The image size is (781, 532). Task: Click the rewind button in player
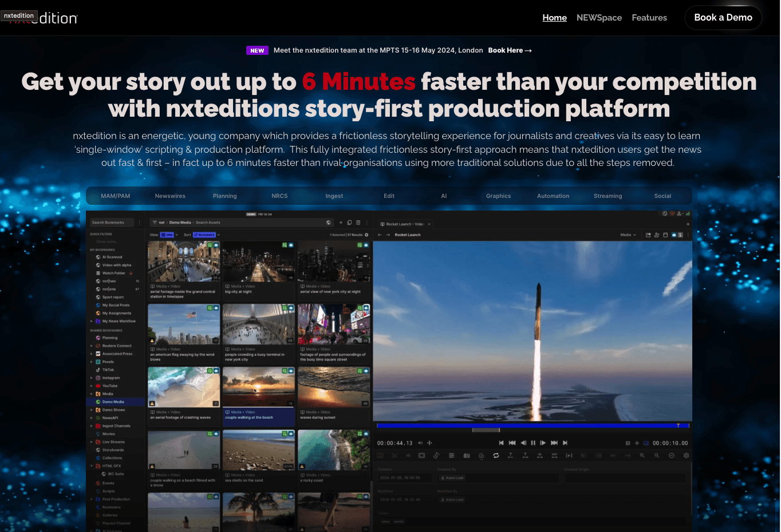tap(512, 443)
